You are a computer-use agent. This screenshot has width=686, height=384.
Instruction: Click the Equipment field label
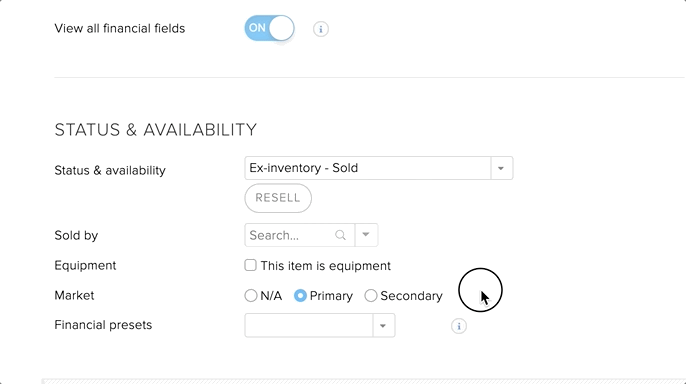click(x=85, y=265)
